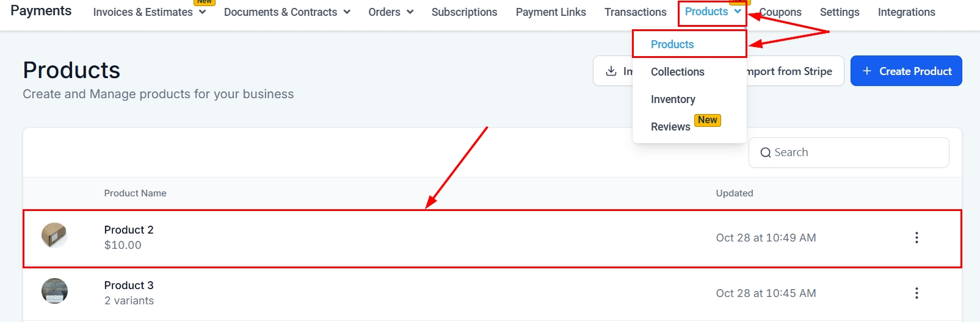
Task: Click the Product 2 thumbnail image
Action: [54, 235]
